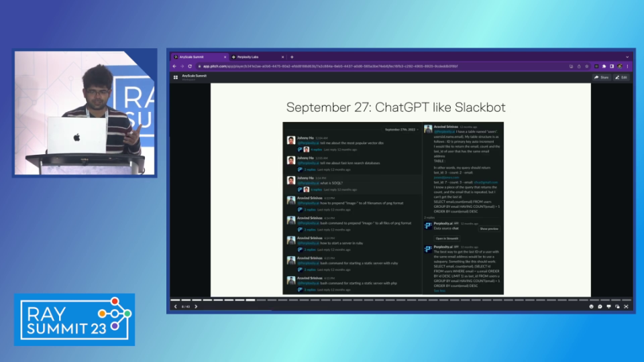Open the tab search dropdown chevron

(x=627, y=57)
